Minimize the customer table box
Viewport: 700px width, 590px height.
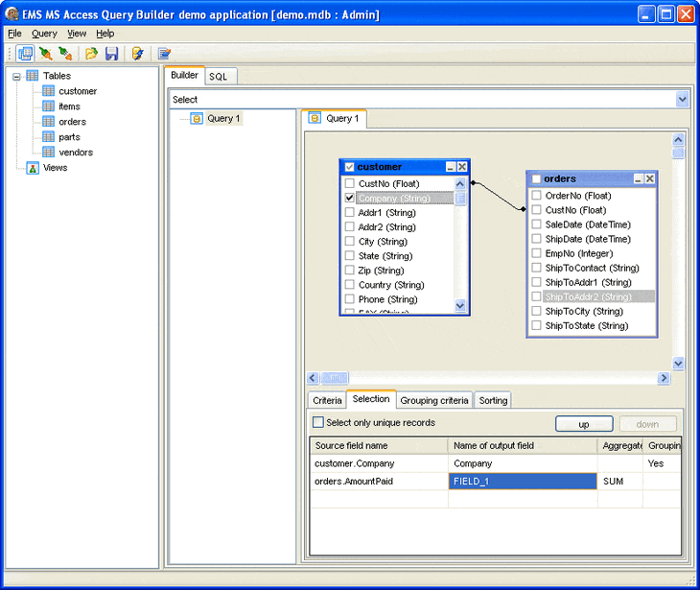pos(451,167)
